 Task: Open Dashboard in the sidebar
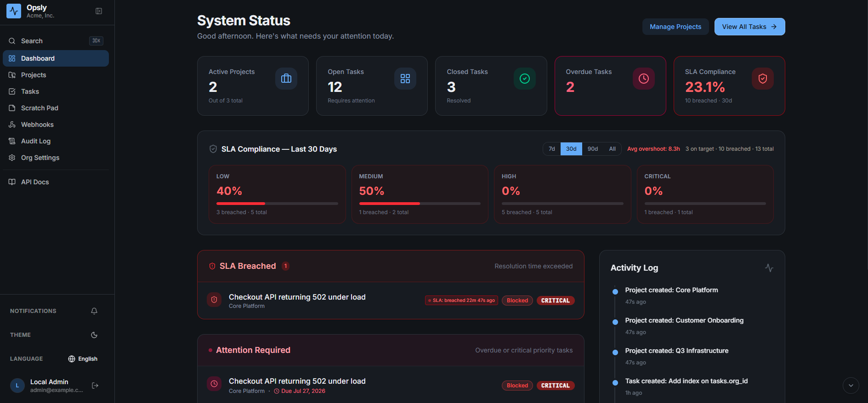coord(56,58)
